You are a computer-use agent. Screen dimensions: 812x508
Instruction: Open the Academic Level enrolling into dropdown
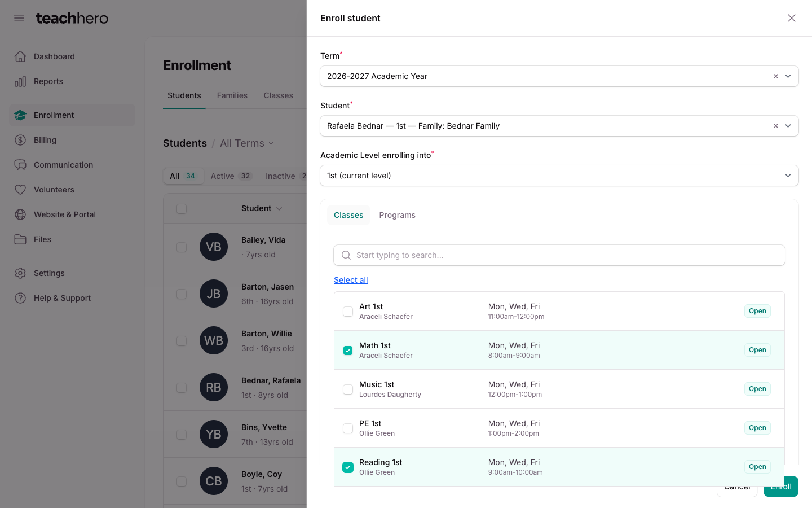point(559,176)
